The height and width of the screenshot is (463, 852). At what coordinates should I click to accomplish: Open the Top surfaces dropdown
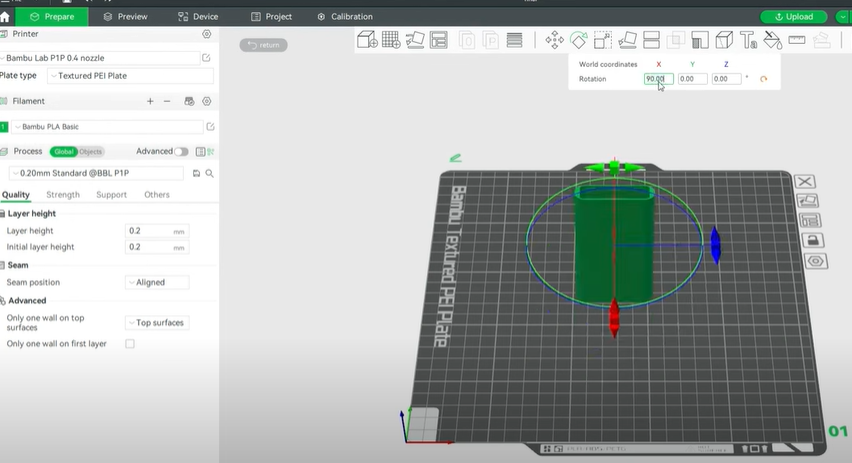(157, 322)
